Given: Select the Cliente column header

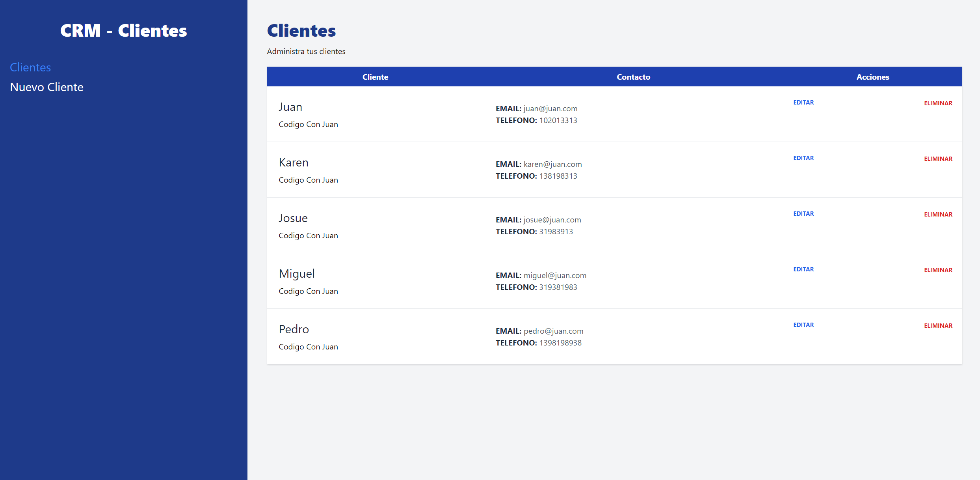Looking at the screenshot, I should point(375,77).
